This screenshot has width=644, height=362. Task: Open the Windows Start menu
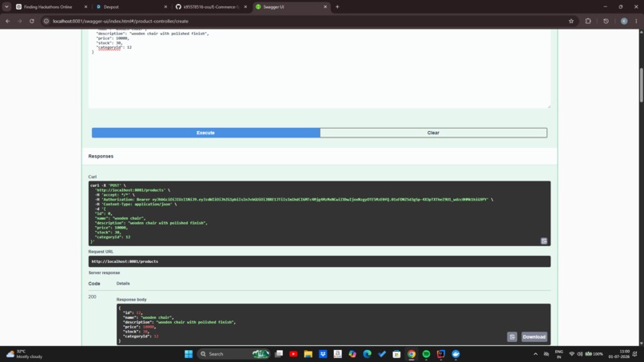(189, 354)
